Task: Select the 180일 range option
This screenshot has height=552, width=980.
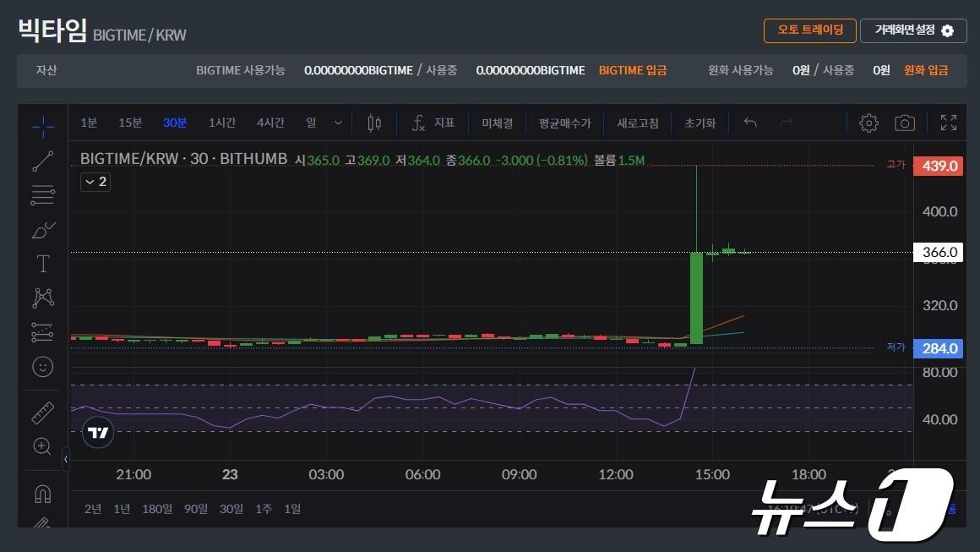Action: pyautogui.click(x=156, y=508)
